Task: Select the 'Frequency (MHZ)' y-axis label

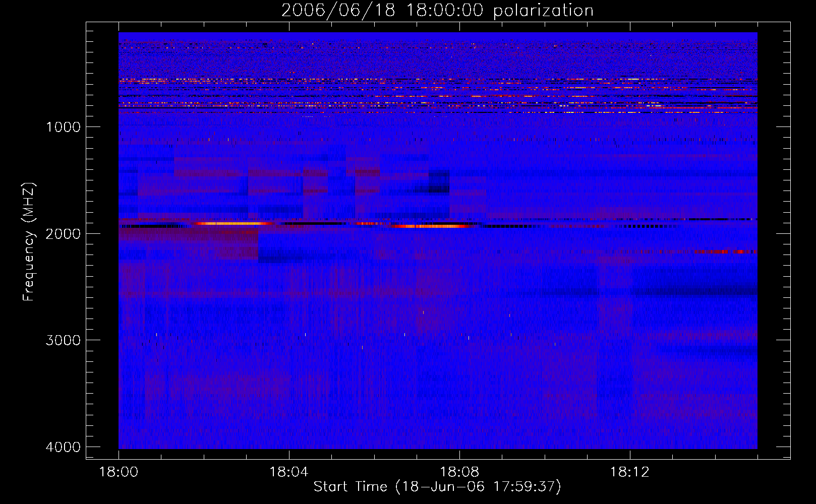Action: click(x=29, y=242)
